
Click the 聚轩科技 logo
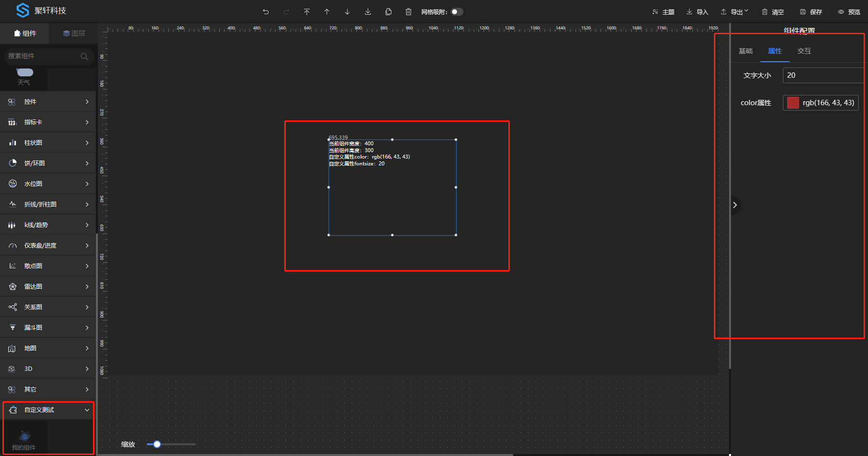[x=41, y=10]
